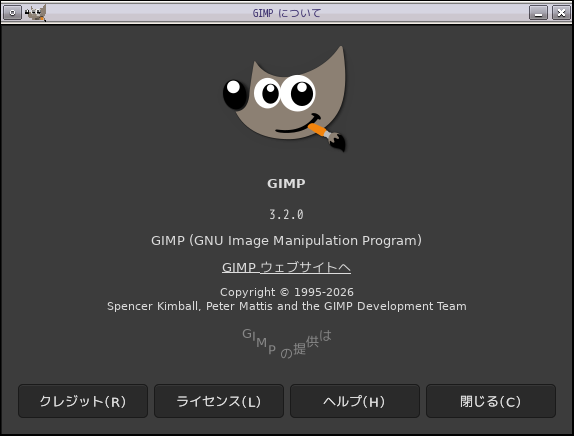Screen dimensions: 574x436
Task: Visit the GIMP ウェブサイトへ link
Action: click(286, 267)
